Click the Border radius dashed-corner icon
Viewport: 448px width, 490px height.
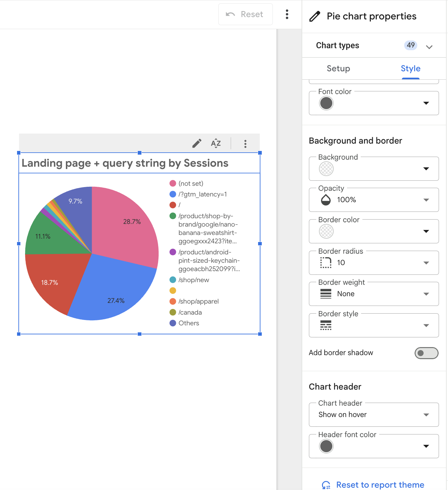tap(326, 263)
